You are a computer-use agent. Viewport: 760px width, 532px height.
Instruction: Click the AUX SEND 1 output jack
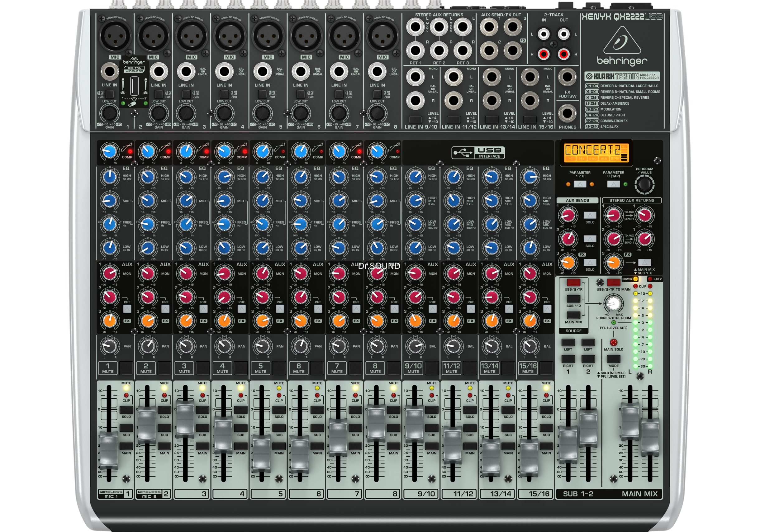click(489, 27)
